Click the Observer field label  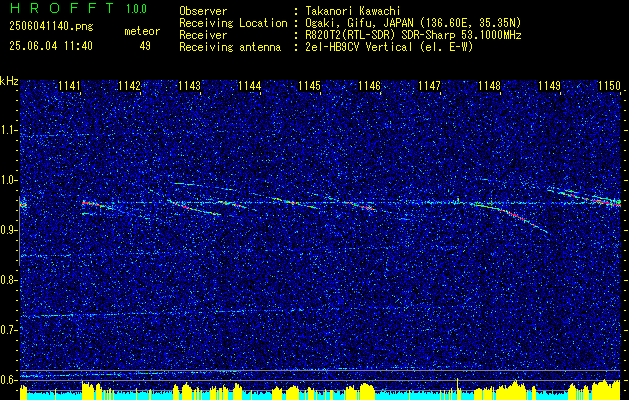(203, 12)
